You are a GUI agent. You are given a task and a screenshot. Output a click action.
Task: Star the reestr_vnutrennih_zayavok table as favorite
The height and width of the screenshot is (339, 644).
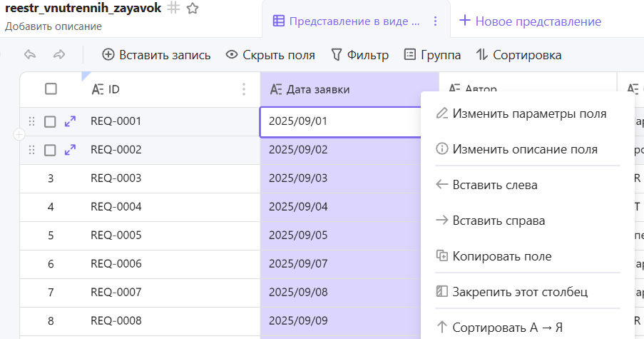click(x=193, y=9)
